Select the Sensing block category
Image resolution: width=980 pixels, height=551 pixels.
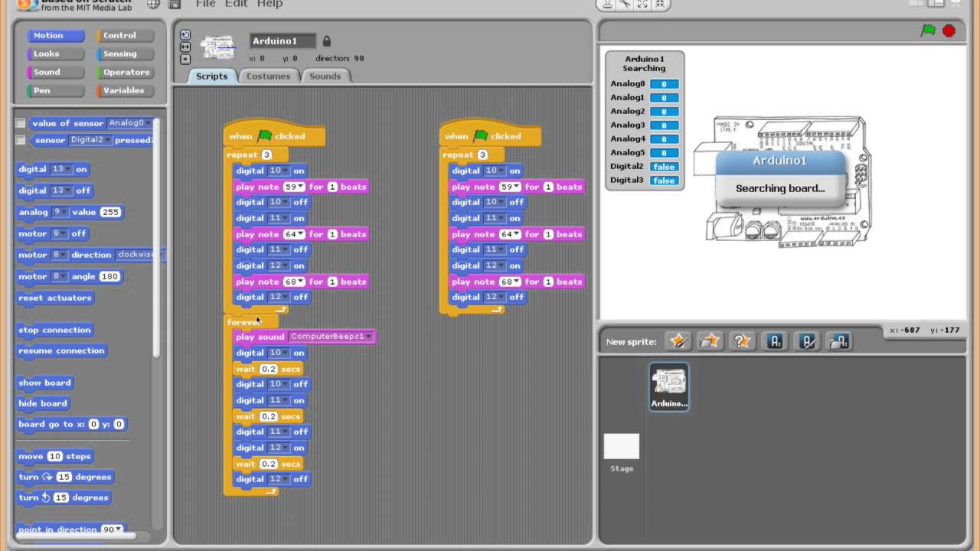pos(125,54)
